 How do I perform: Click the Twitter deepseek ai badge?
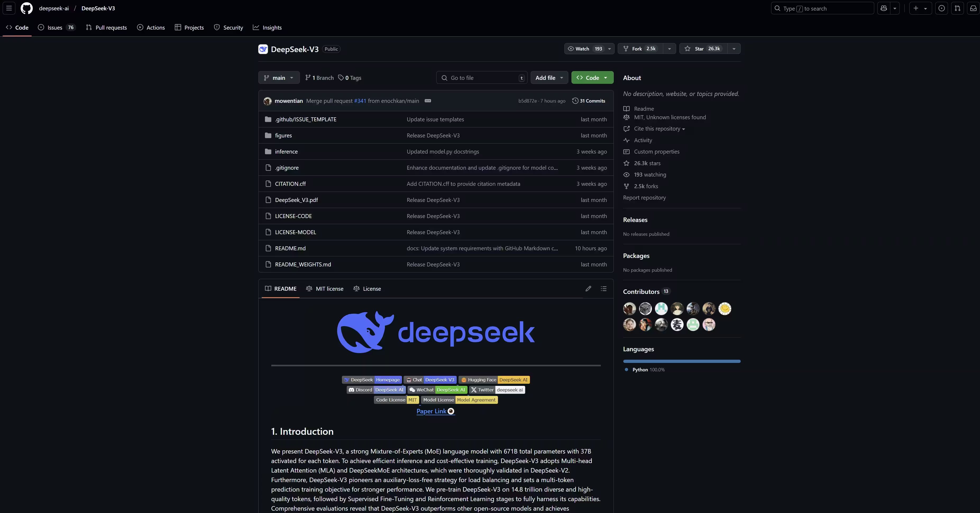pyautogui.click(x=497, y=390)
